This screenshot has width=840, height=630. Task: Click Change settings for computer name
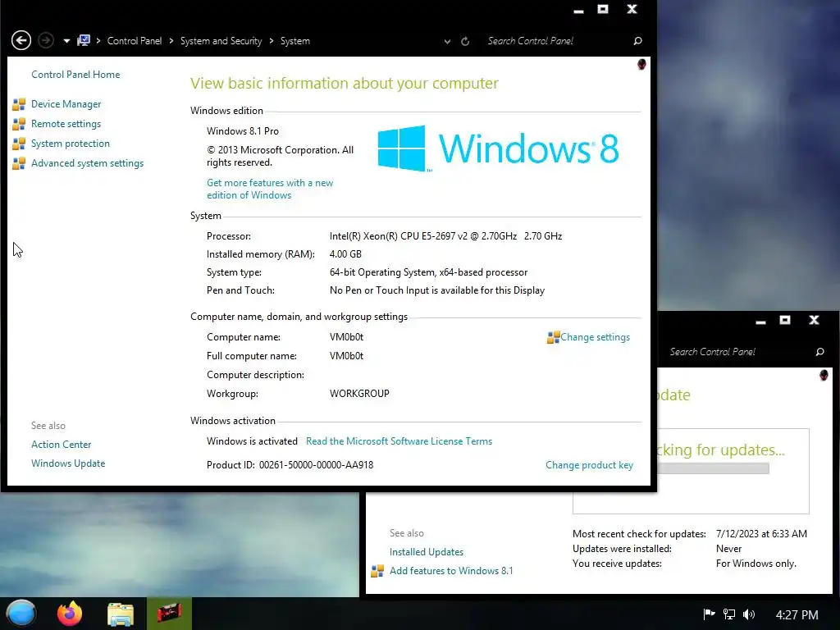coord(596,337)
